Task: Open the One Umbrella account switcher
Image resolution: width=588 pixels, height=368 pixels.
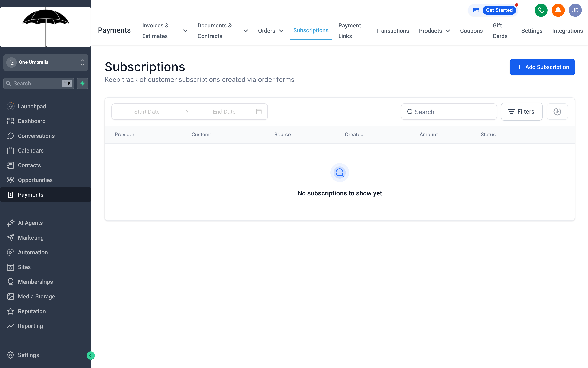Action: point(46,62)
